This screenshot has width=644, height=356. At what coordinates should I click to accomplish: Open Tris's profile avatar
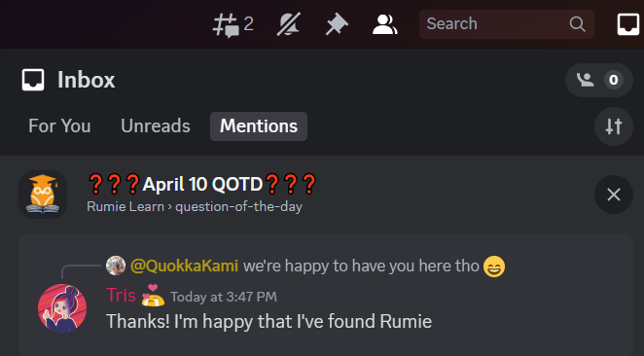[x=62, y=308]
